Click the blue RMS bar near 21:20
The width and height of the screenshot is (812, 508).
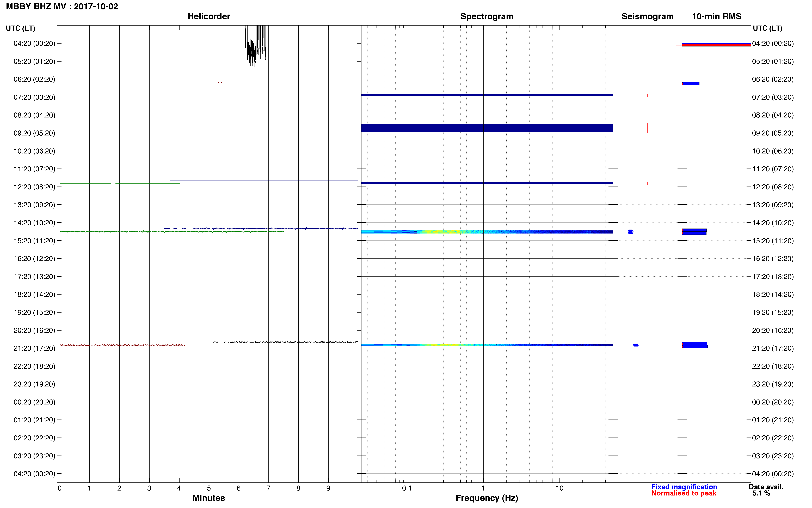pos(695,345)
